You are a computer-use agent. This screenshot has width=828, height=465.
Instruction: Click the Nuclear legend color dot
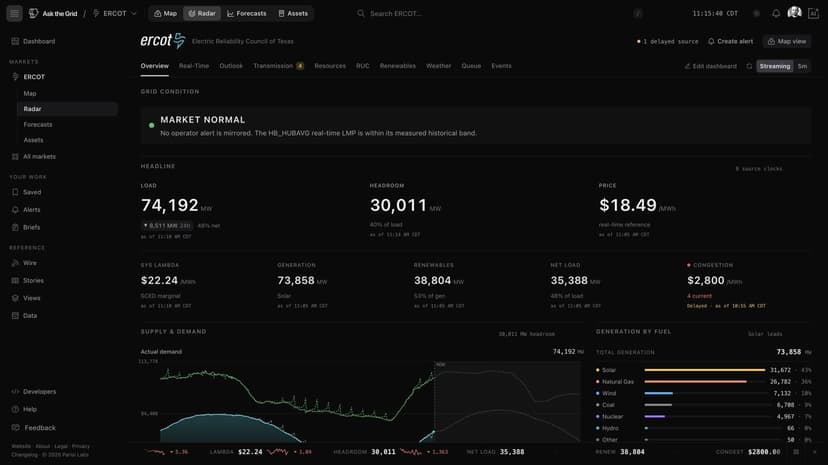pos(598,416)
